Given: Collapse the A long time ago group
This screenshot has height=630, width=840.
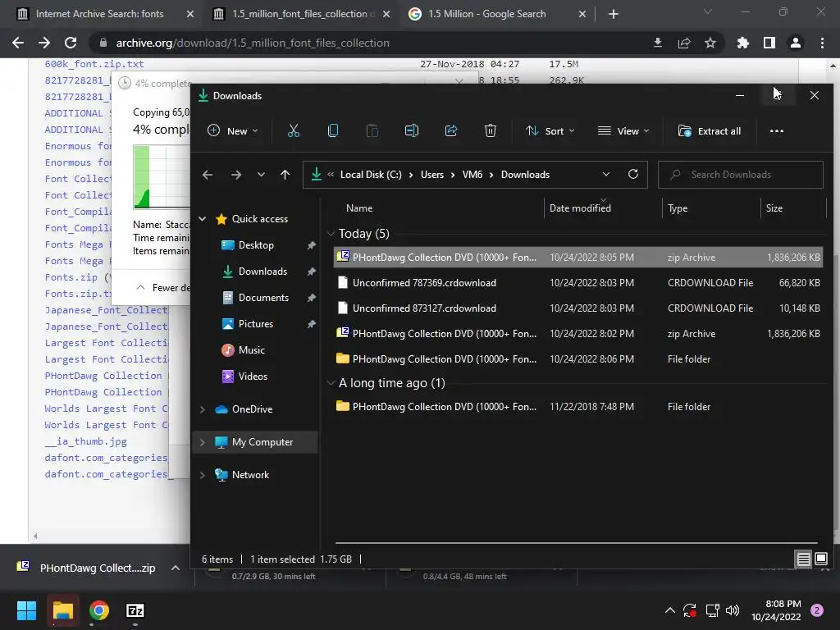Looking at the screenshot, I should (x=331, y=383).
